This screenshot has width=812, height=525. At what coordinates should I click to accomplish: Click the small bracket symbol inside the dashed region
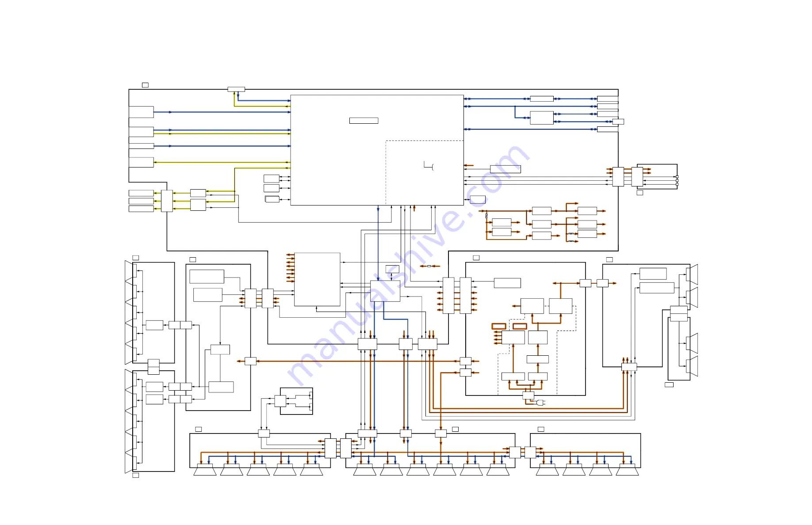(429, 166)
